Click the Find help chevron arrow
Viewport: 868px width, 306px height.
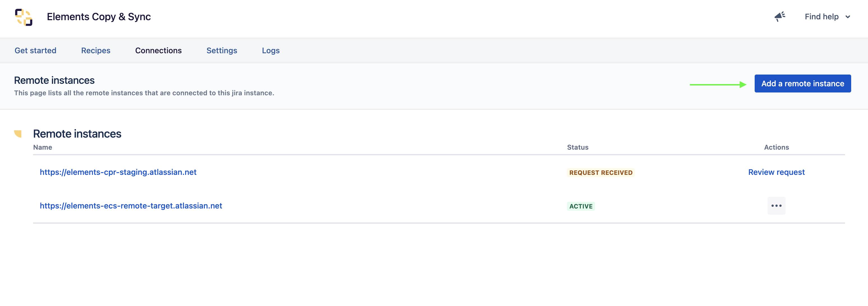click(x=848, y=17)
